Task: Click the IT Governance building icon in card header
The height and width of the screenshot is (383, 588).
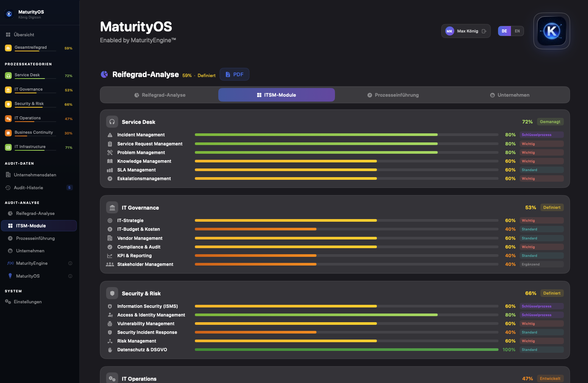Action: pos(112,208)
